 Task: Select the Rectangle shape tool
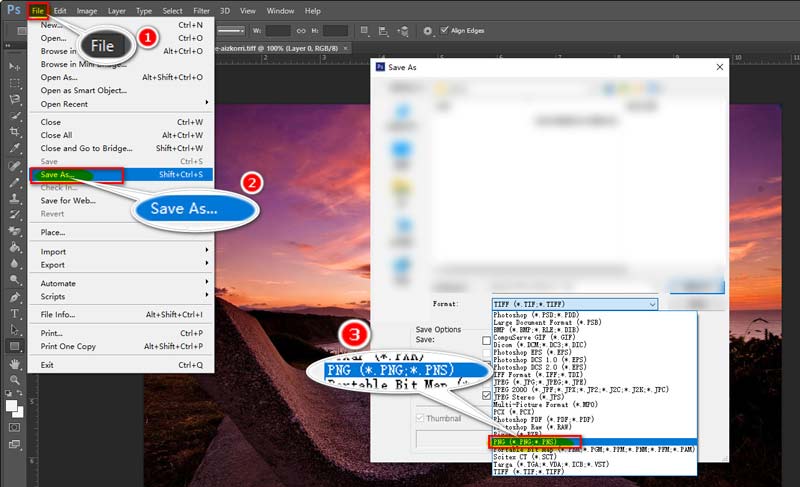14,346
